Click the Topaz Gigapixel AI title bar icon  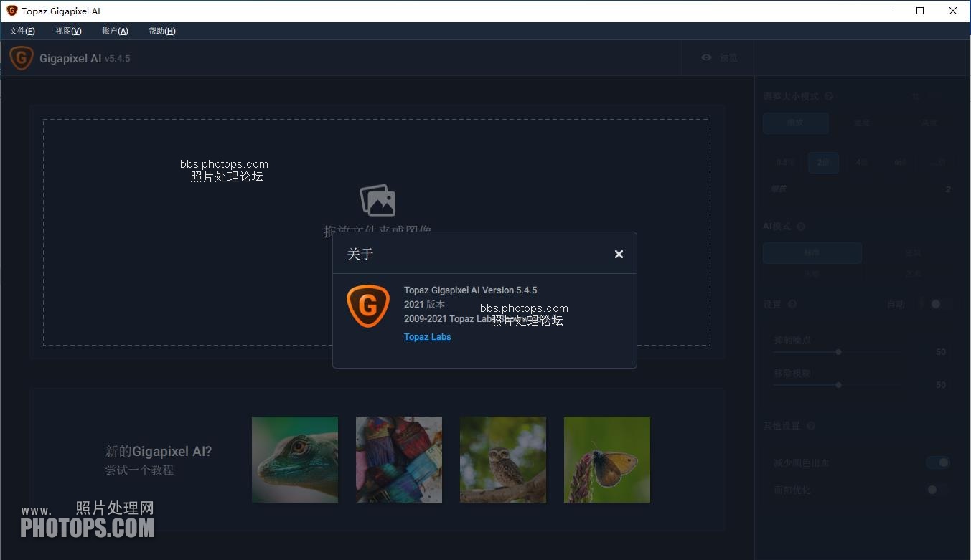coord(11,11)
